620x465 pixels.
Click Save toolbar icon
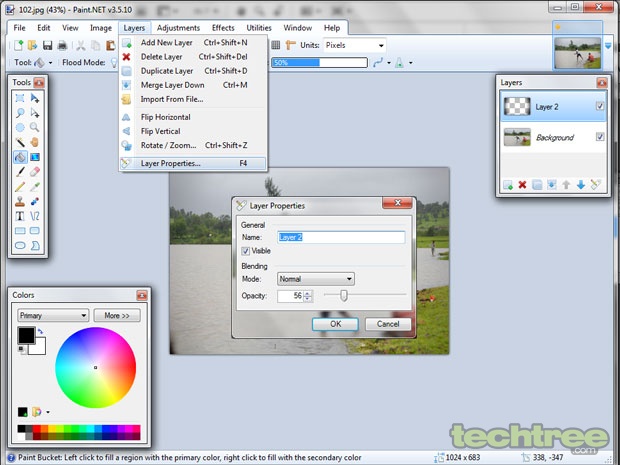pos(47,45)
